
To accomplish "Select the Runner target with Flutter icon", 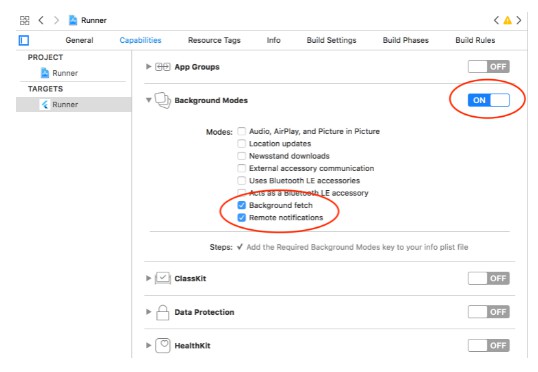I will pos(74,104).
